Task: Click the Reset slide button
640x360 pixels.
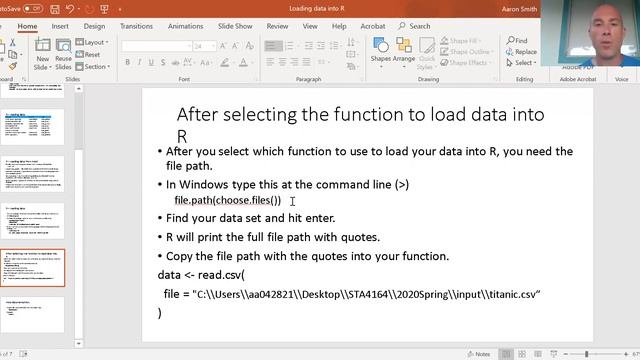Action: [88, 54]
